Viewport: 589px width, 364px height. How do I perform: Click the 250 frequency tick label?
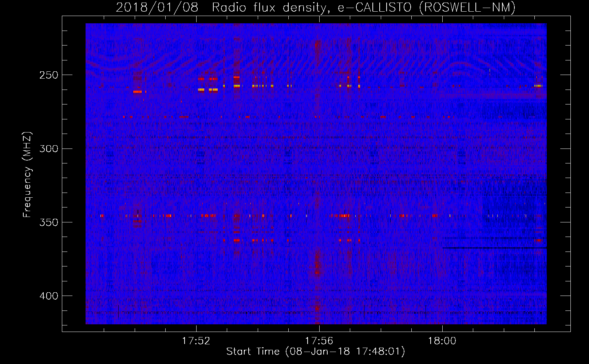[49, 75]
